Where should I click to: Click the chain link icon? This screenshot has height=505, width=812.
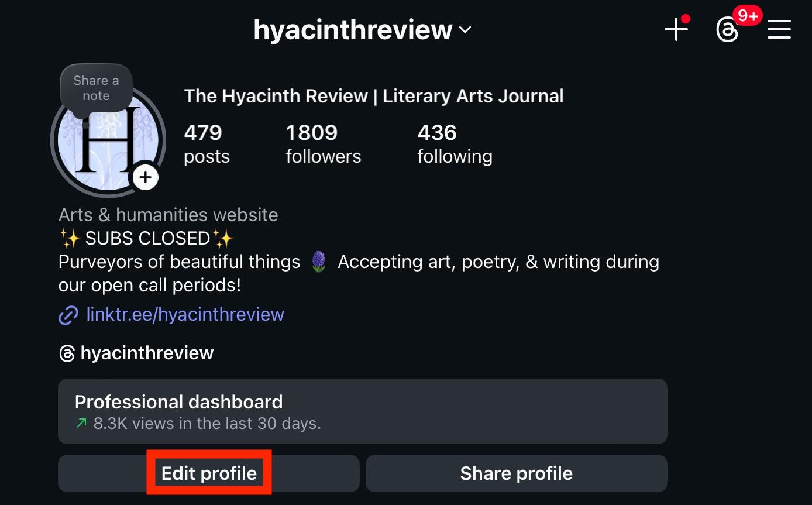[x=68, y=315]
